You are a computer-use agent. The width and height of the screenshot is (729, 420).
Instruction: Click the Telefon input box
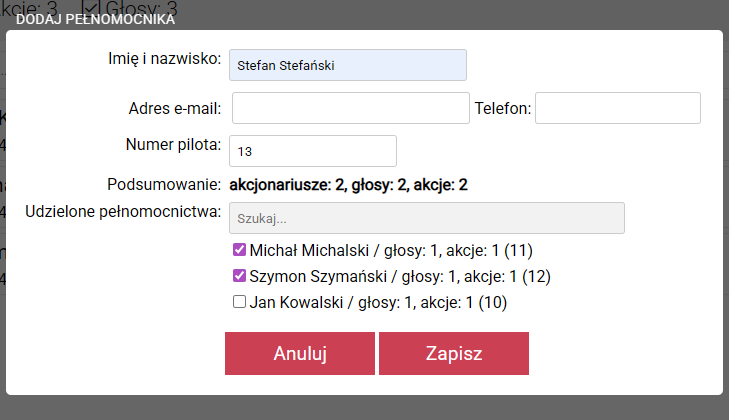617,108
